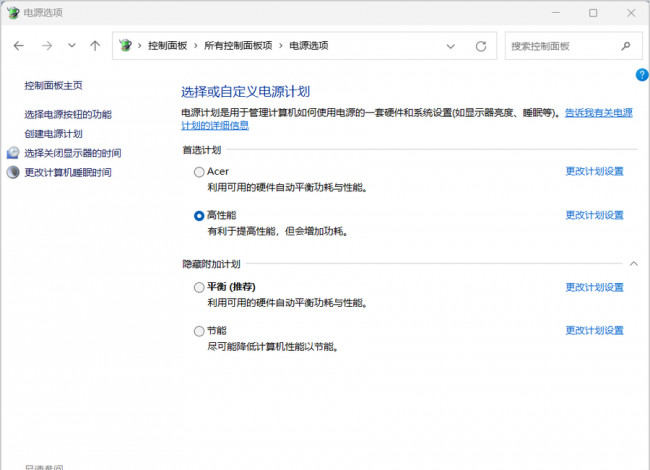Viewport: 650px width, 470px height.
Task: Open chevron before 控制面板 breadcrumb
Action: point(140,46)
